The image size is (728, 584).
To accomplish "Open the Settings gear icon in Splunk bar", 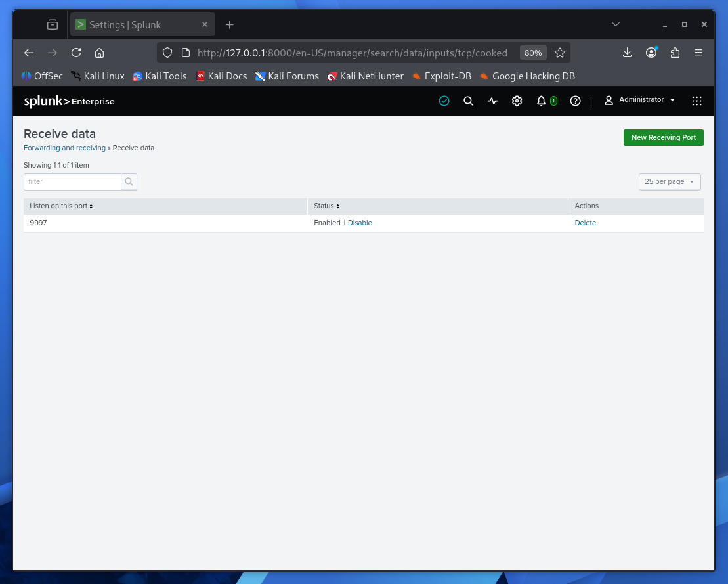I will click(517, 101).
